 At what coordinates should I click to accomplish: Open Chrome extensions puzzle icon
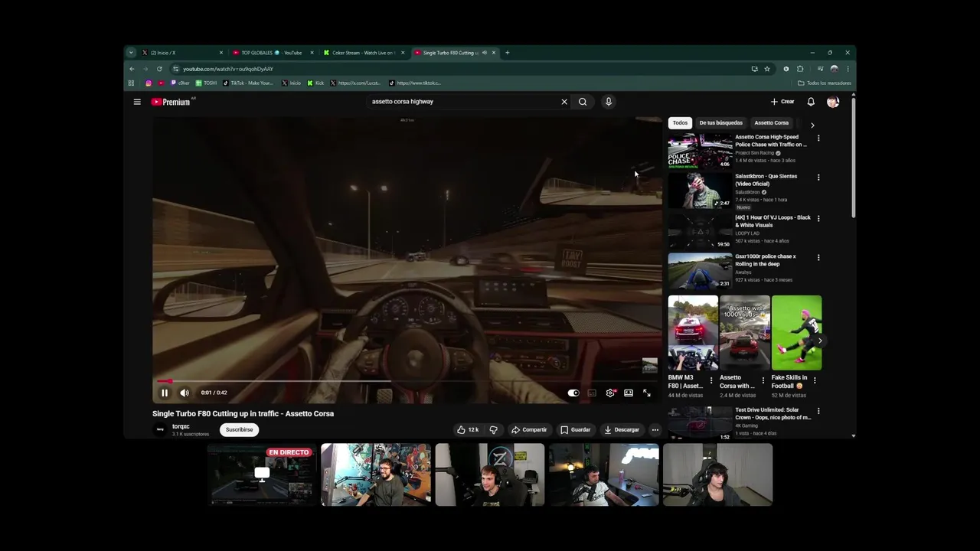tap(800, 69)
